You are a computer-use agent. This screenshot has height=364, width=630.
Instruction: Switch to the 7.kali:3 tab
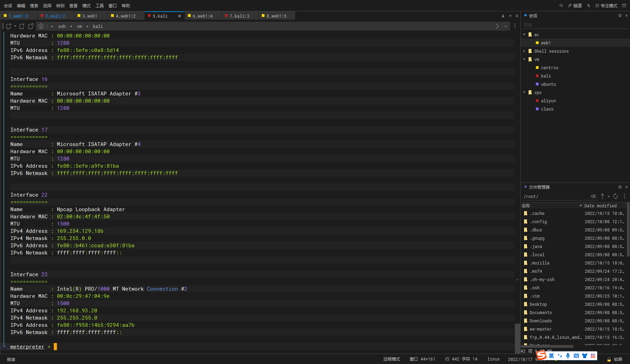pos(239,16)
